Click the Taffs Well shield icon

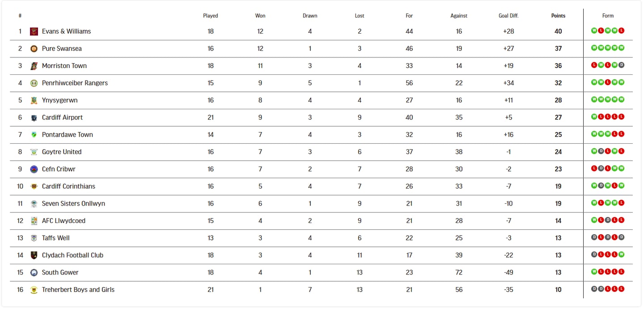(x=34, y=238)
